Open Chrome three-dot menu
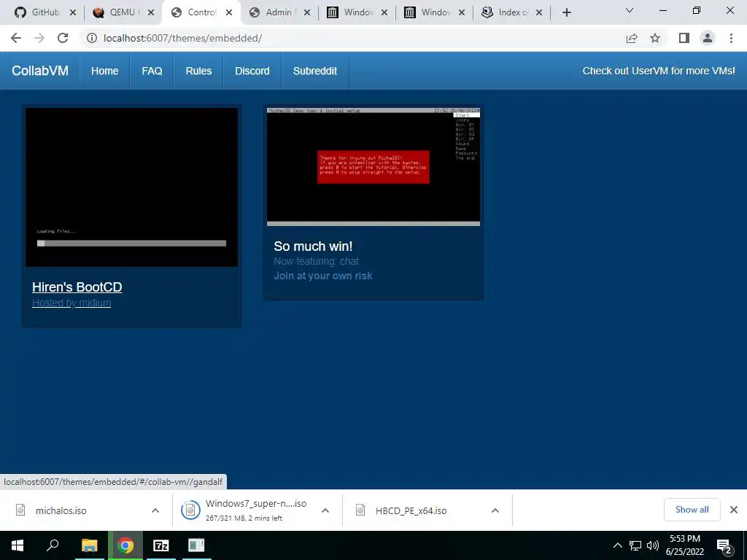The width and height of the screenshot is (747, 560). (x=731, y=38)
